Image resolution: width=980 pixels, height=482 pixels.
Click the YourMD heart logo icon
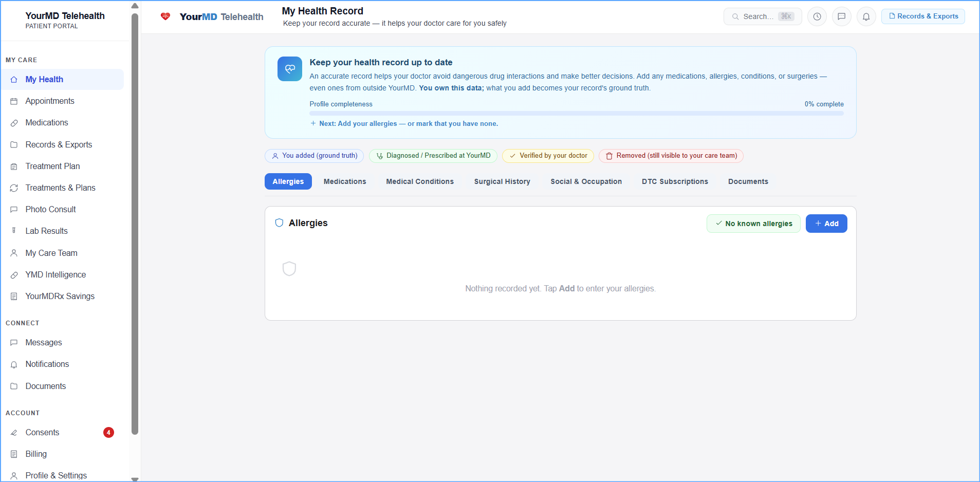[x=165, y=16]
